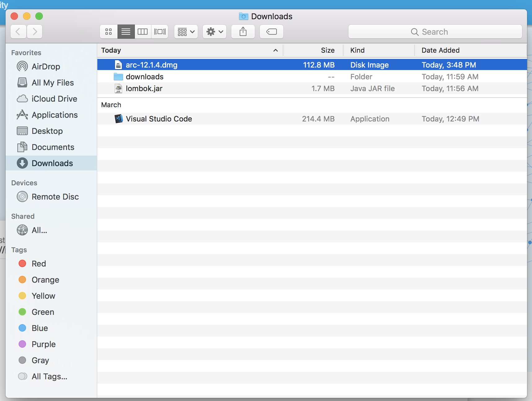
Task: Click the Visual Studio Code app icon
Action: [118, 119]
